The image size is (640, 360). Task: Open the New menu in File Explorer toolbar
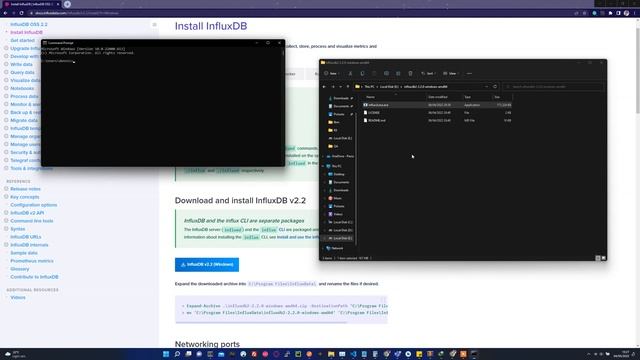[x=331, y=73]
